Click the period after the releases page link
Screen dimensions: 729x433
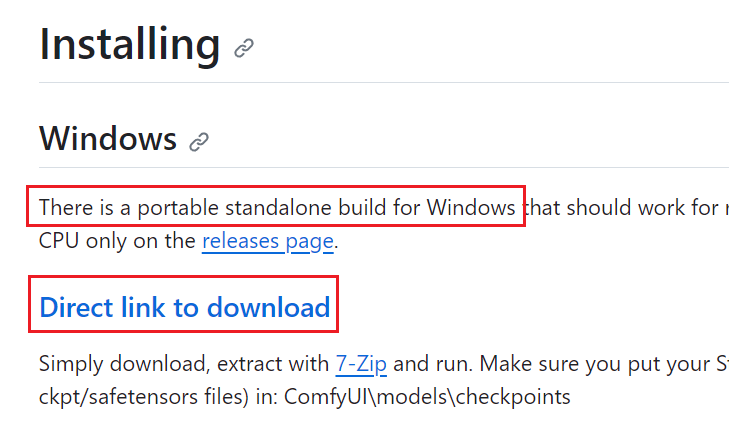(x=337, y=243)
